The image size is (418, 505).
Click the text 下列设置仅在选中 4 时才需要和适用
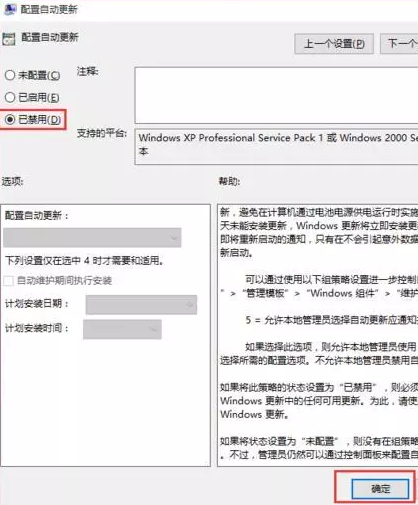(x=84, y=260)
